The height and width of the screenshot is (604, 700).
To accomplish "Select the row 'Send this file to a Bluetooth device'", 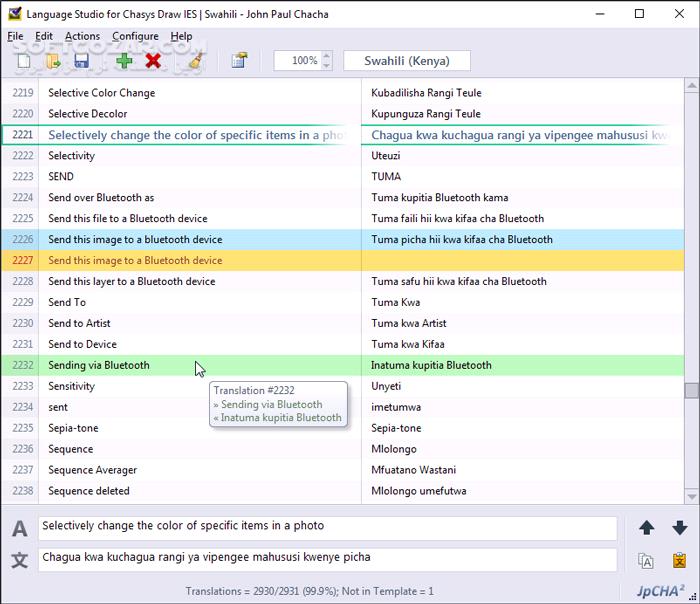I will tap(343, 218).
